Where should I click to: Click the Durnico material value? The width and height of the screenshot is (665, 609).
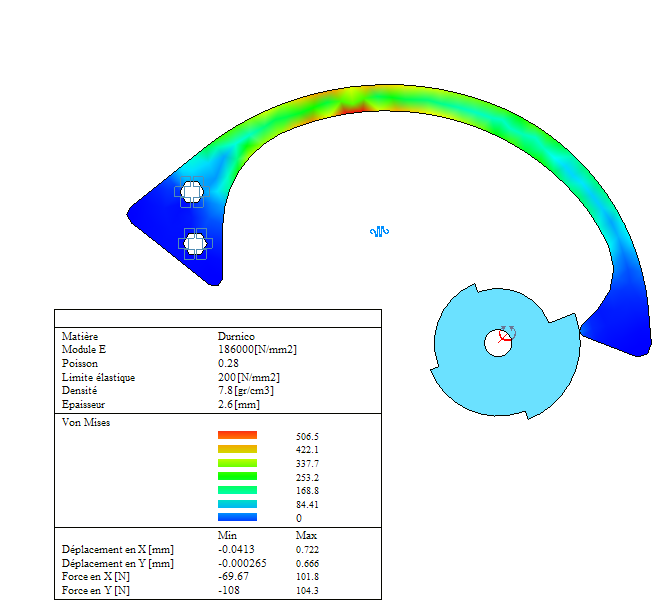click(x=237, y=336)
